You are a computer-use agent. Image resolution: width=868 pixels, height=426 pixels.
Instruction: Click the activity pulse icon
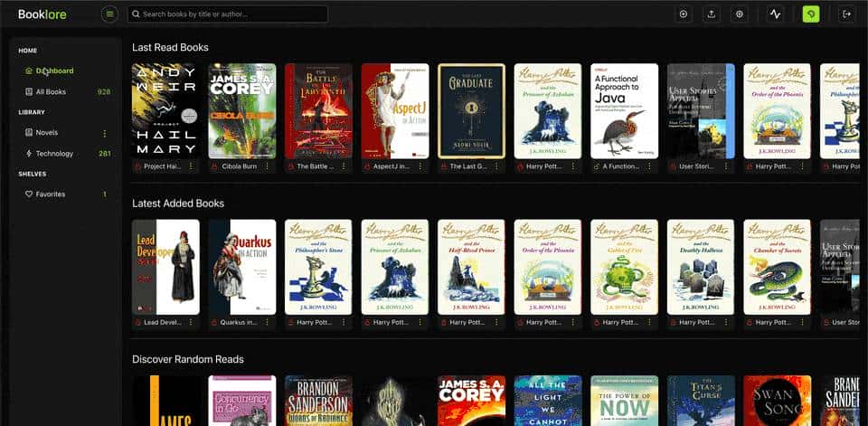776,14
